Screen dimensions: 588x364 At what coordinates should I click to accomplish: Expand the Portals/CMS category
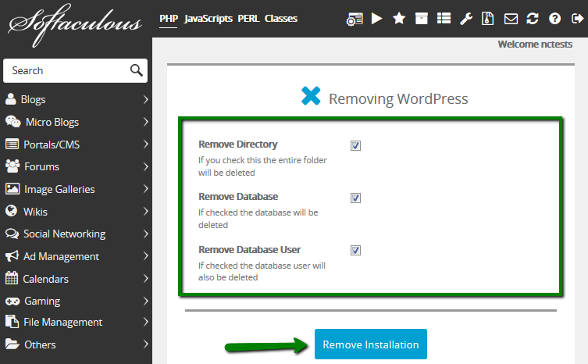(76, 145)
